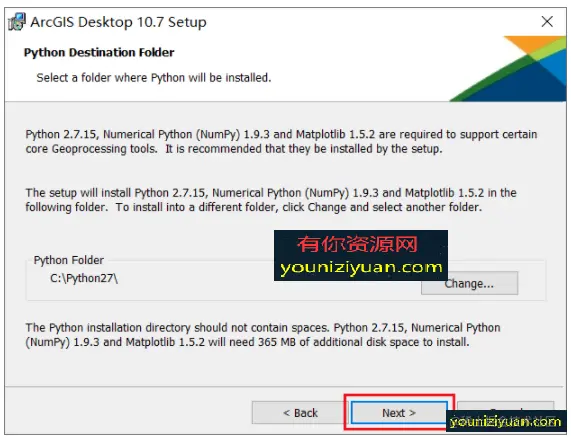The image size is (571, 443).
Task: Click the Select a folder where Python subtitle
Action: [154, 78]
